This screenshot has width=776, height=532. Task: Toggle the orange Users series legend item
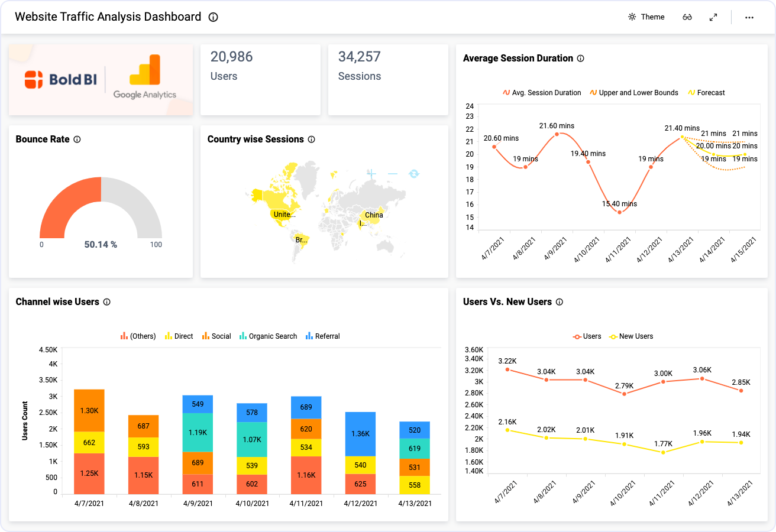pyautogui.click(x=587, y=336)
